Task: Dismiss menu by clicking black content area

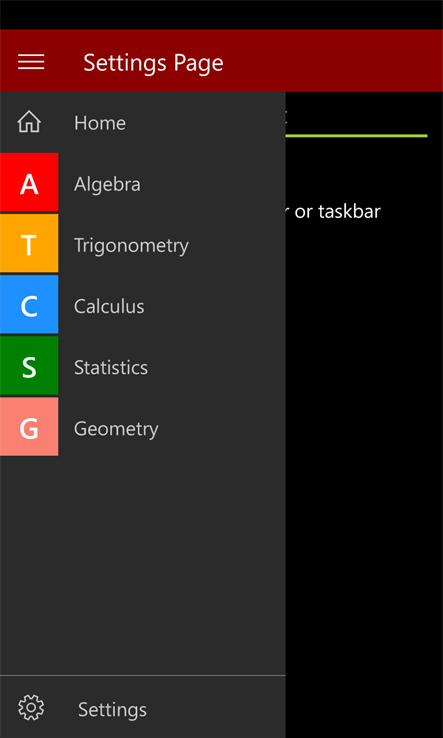Action: click(x=364, y=471)
